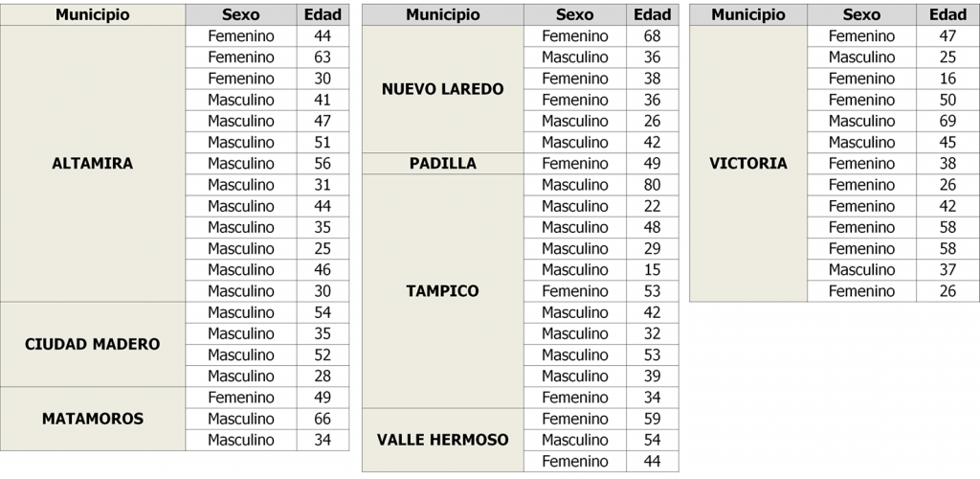Select the Edad header in right table

click(x=947, y=15)
